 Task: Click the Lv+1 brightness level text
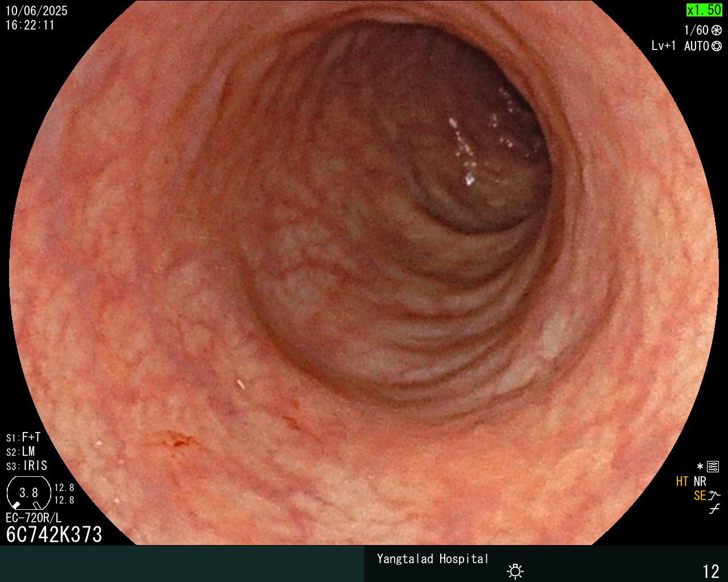pos(664,46)
